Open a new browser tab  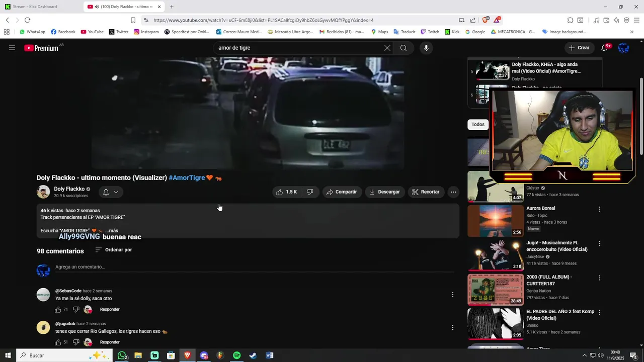pyautogui.click(x=172, y=7)
